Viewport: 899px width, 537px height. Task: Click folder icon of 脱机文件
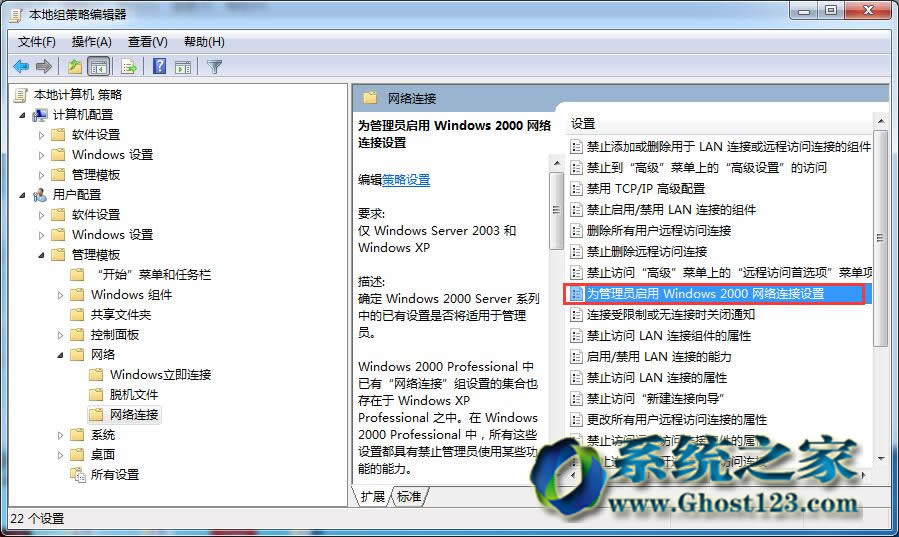[x=96, y=394]
